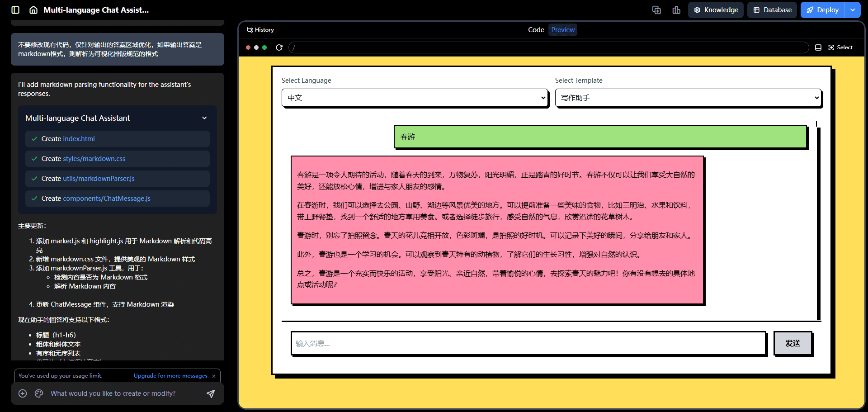Focus the create or modify prompt box
868x412 pixels.
(x=124, y=393)
